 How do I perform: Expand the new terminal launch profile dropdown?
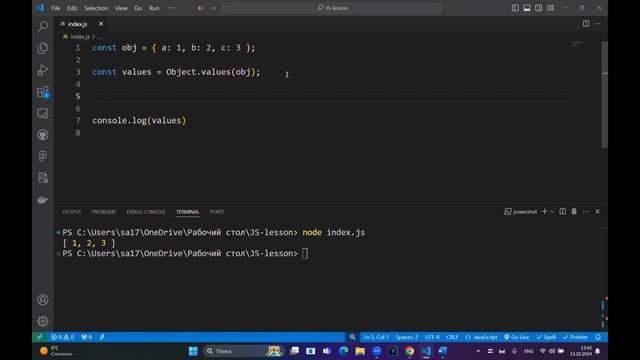tap(552, 211)
